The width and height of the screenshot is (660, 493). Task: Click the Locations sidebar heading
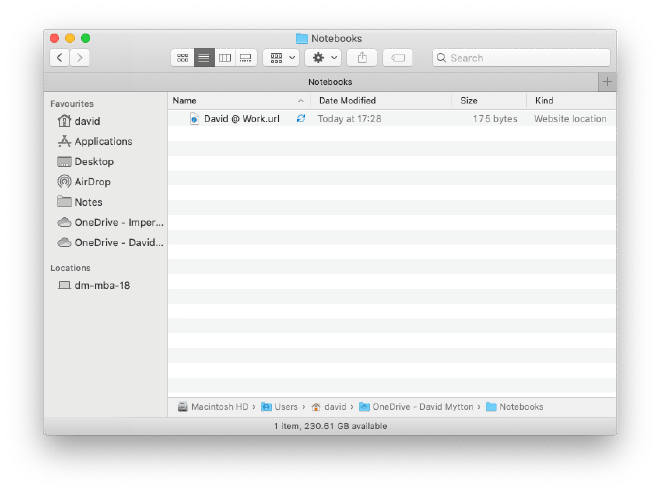click(70, 268)
